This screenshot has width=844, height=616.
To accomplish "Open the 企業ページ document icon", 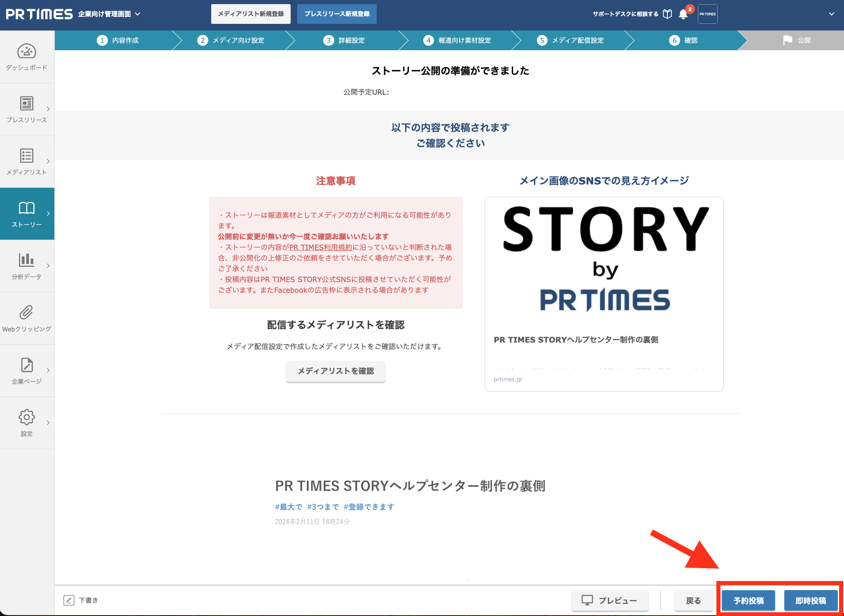I will pyautogui.click(x=27, y=365).
